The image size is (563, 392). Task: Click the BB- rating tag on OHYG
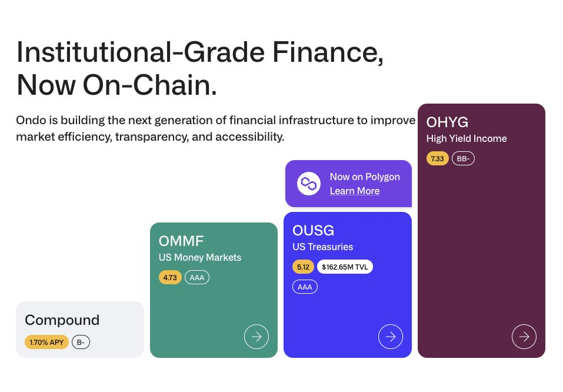tap(463, 159)
